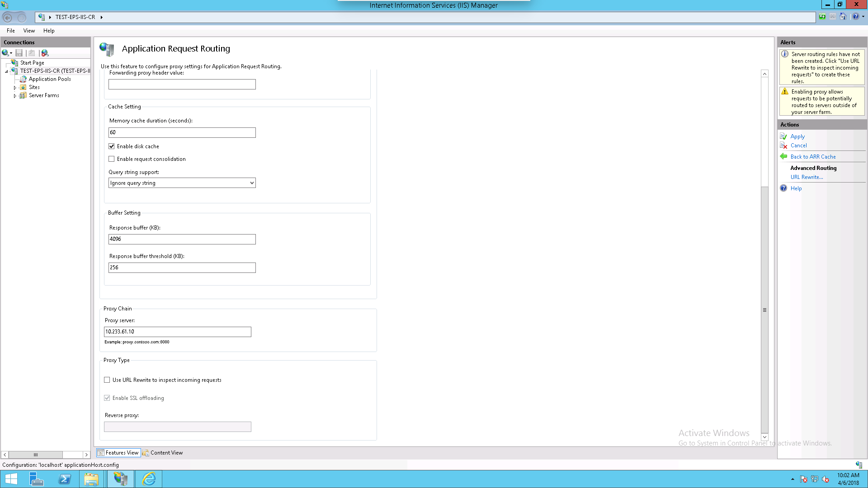Click the Forwarding proxy header value field
The image size is (868, 488).
(x=182, y=84)
